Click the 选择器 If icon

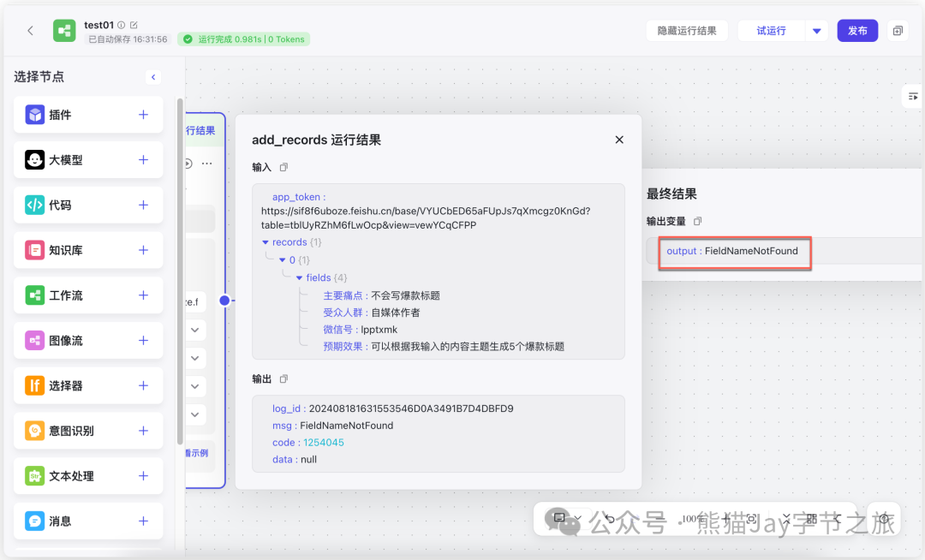(x=34, y=385)
